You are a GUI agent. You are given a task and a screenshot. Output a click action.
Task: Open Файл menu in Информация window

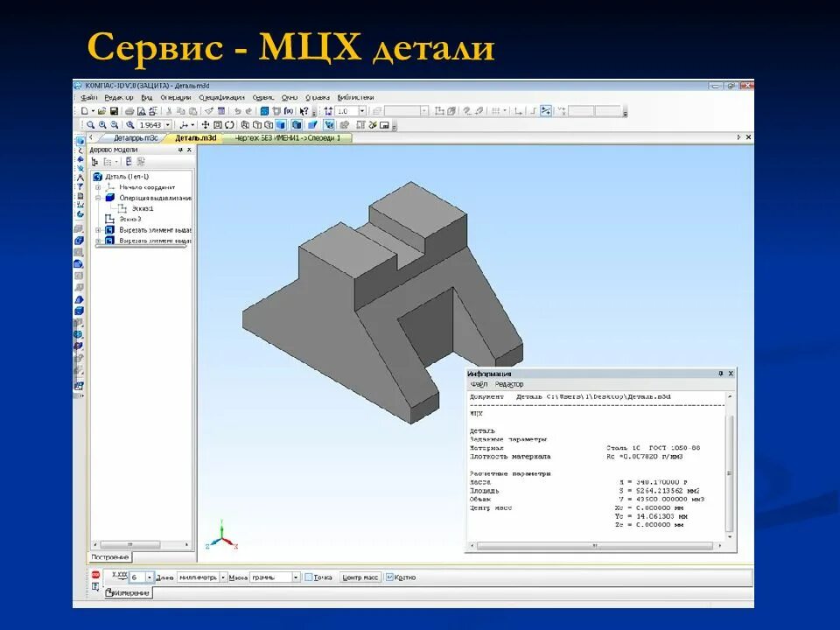(x=479, y=384)
